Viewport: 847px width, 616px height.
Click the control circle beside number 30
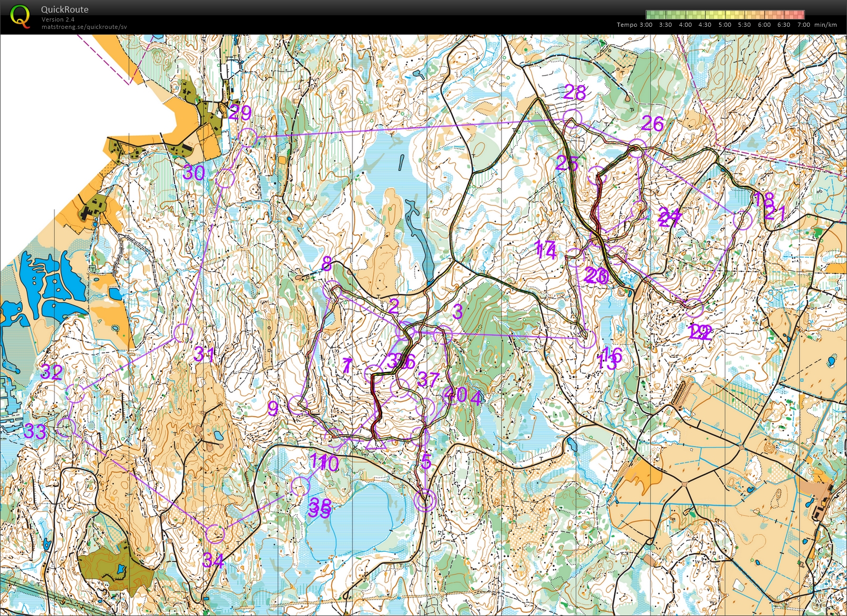(224, 178)
